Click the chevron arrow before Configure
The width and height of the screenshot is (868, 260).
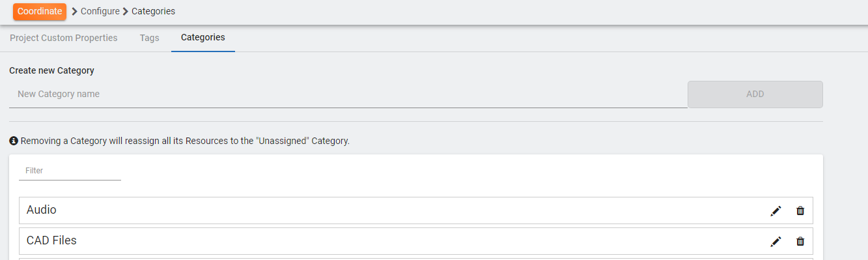tap(75, 11)
